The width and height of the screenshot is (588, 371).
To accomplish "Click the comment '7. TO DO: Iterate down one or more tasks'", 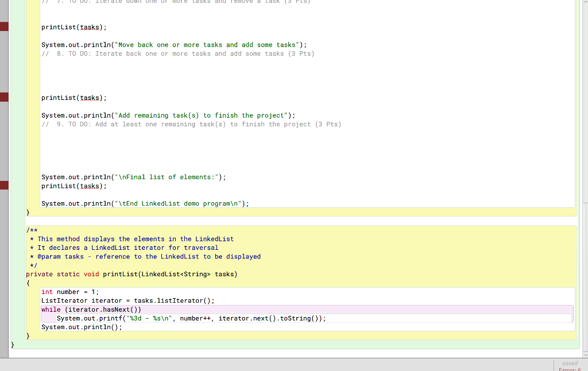I will click(x=176, y=2).
